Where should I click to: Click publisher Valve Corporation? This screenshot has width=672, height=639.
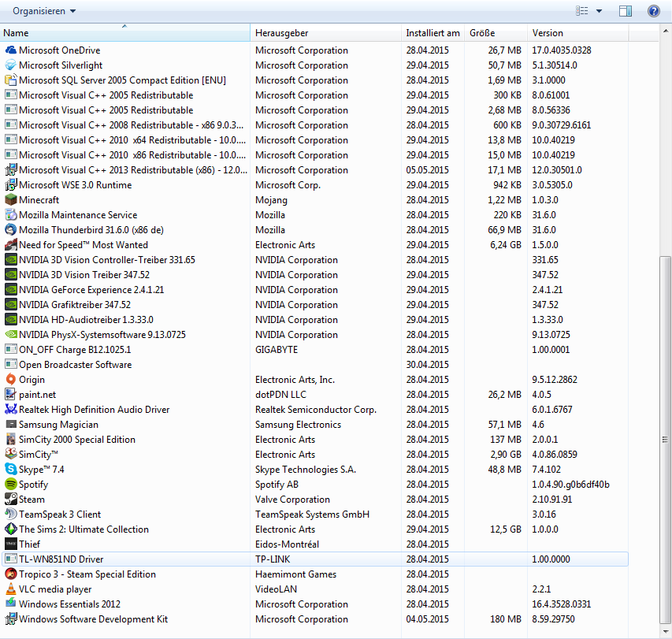click(293, 500)
